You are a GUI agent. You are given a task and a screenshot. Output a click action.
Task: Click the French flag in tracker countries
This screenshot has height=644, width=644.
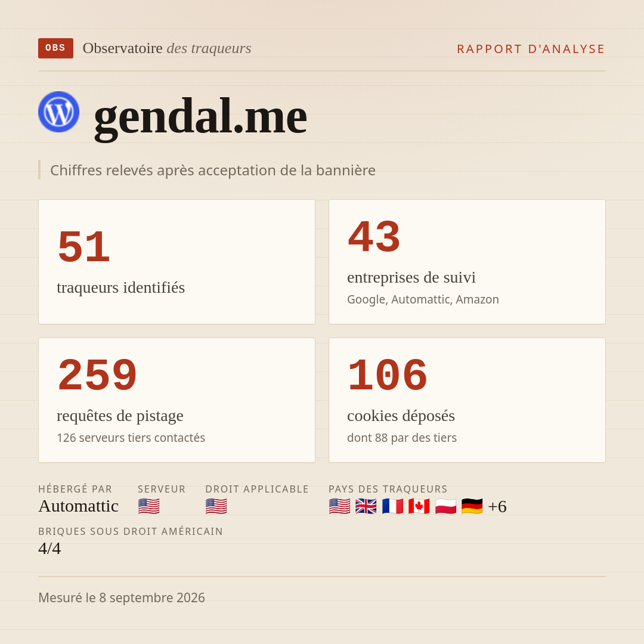point(392,506)
